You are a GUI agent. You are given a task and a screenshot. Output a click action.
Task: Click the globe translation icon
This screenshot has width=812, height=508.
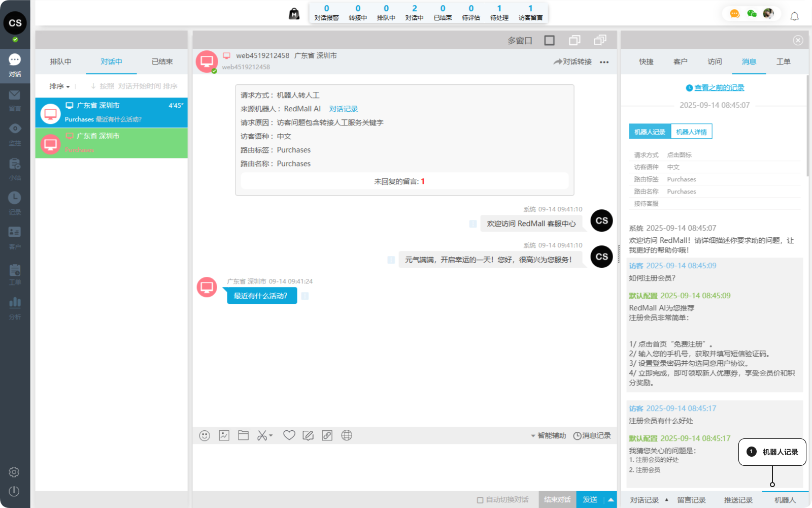(x=347, y=435)
